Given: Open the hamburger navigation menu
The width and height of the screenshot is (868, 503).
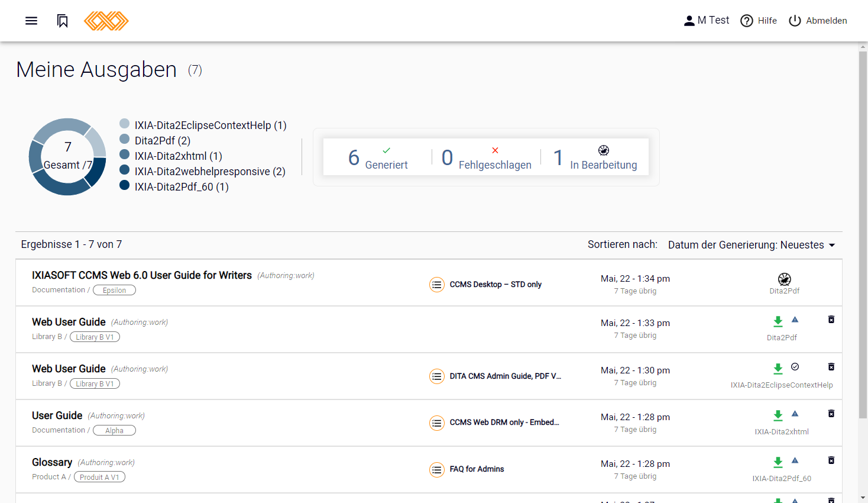Looking at the screenshot, I should coord(31,21).
